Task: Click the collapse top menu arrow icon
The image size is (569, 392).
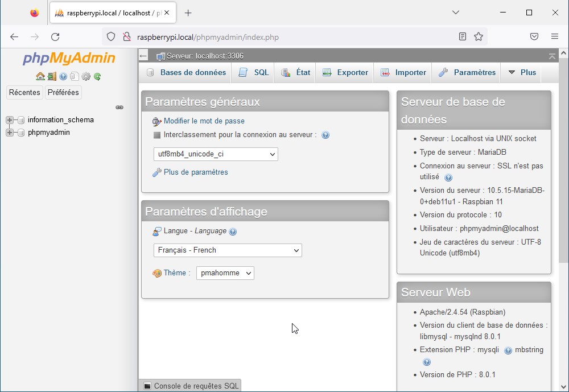Action: (552, 56)
